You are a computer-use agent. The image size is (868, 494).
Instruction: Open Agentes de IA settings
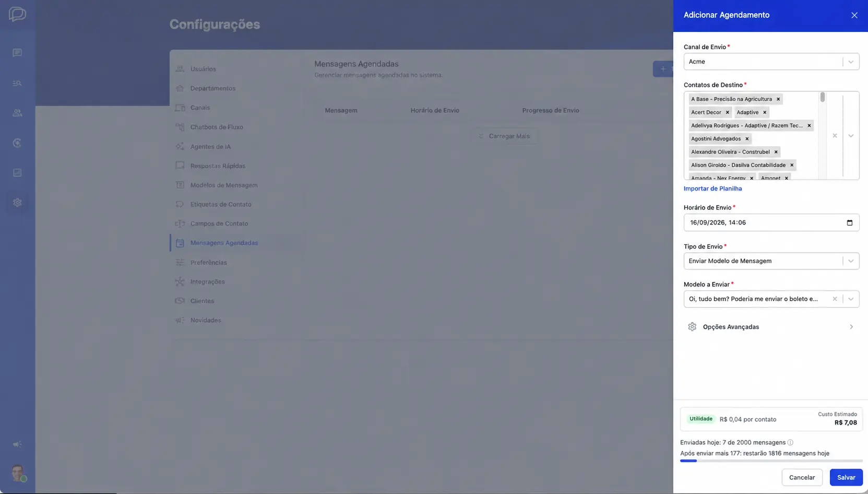click(x=210, y=147)
